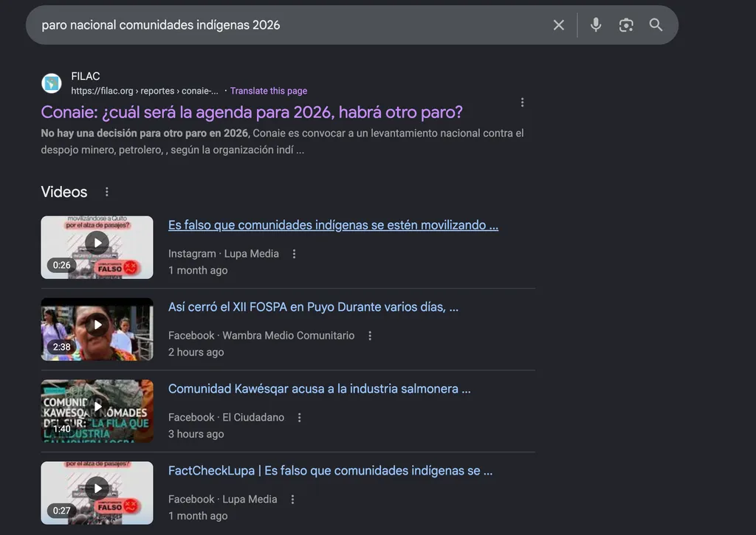This screenshot has width=756, height=535.
Task: Open Conaie agenda para 2026 result
Action: click(x=252, y=112)
